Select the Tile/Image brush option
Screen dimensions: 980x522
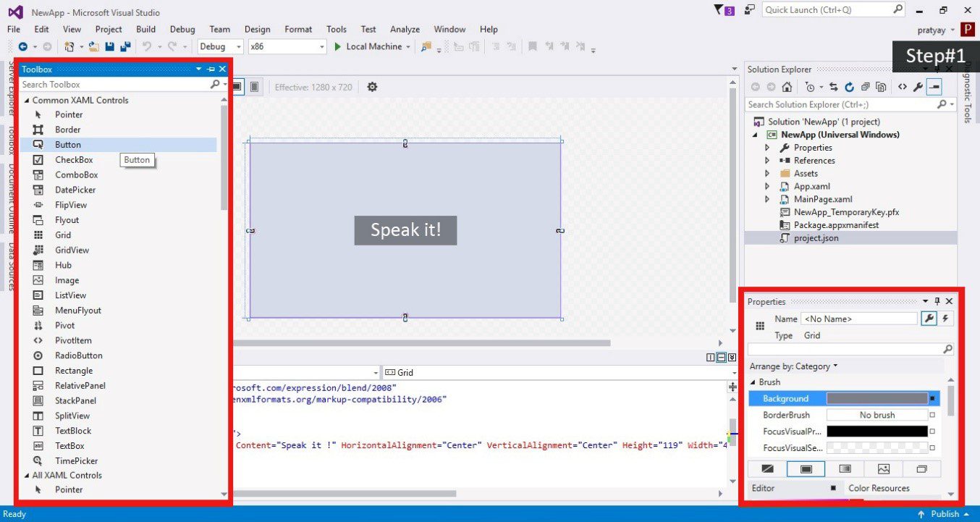883,469
